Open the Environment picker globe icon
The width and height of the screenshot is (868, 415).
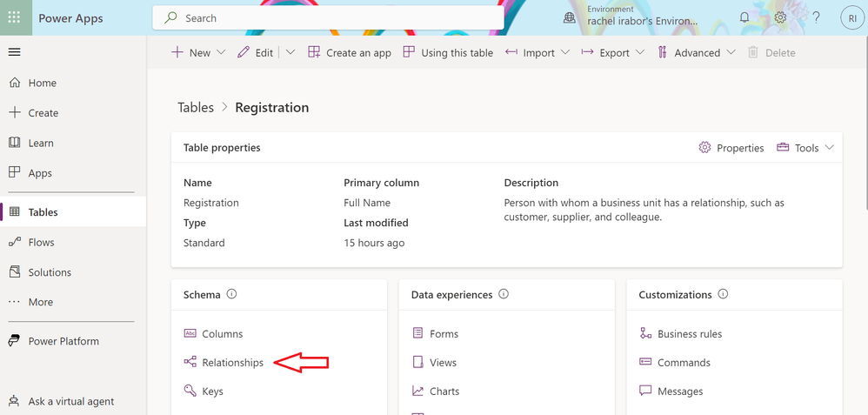(569, 17)
